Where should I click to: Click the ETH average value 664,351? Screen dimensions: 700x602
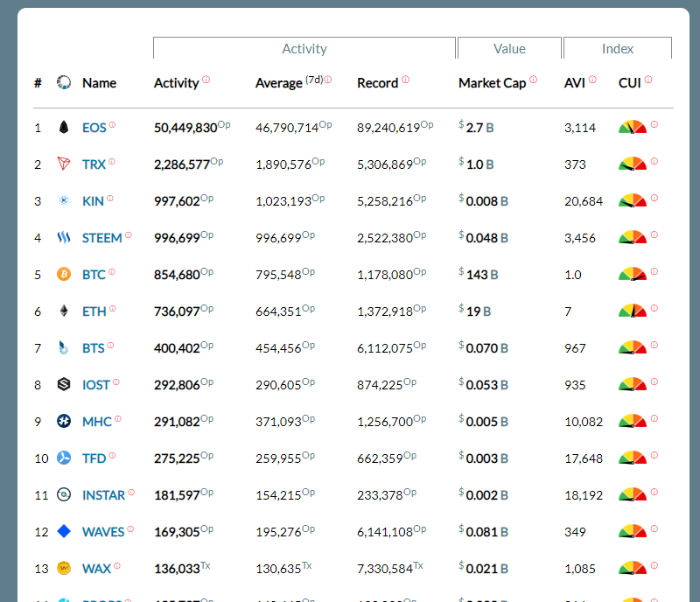(278, 311)
